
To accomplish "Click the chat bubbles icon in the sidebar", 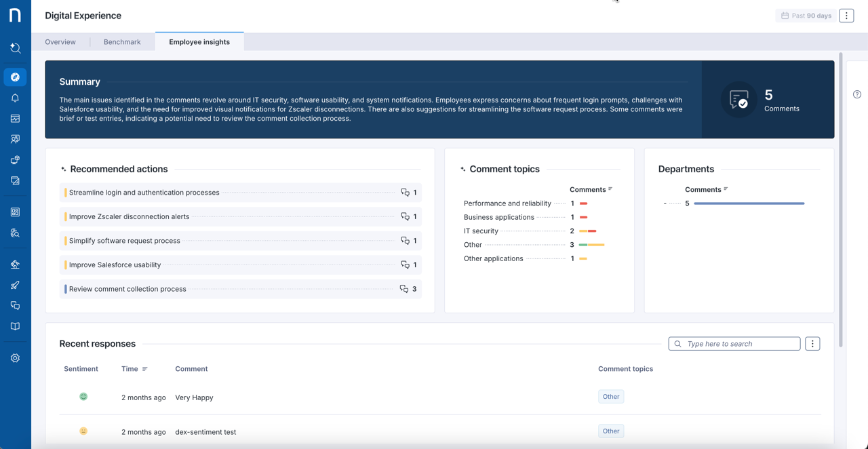I will (x=15, y=306).
